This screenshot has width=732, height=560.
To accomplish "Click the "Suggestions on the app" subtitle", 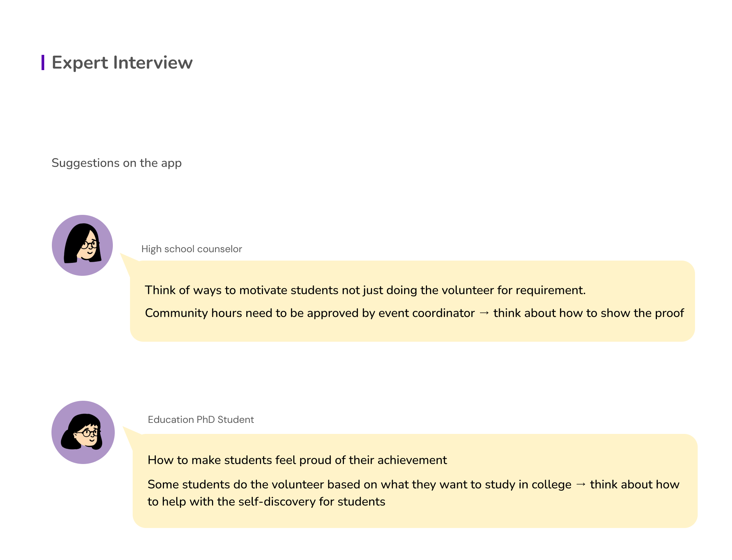I will pos(117,163).
